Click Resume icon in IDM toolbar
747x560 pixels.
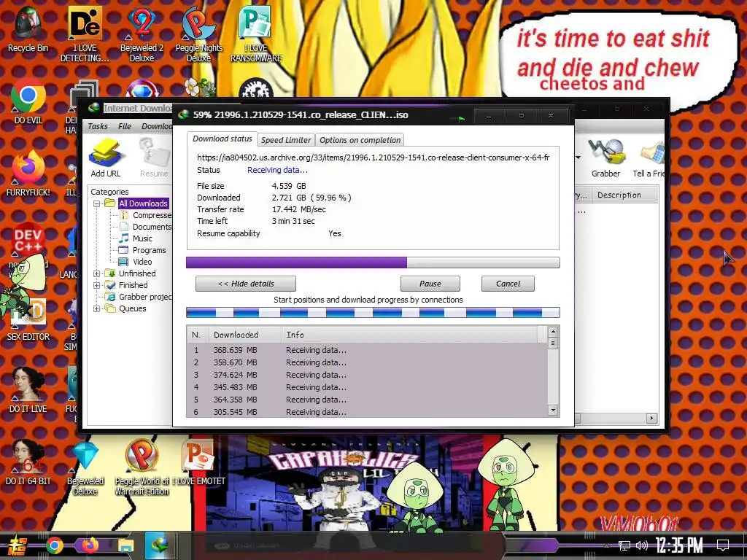(153, 158)
